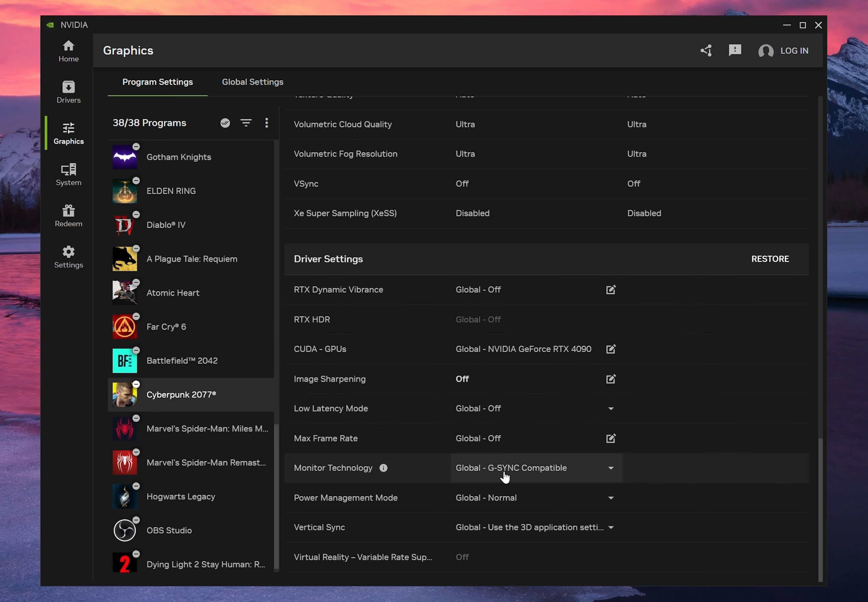Open the three-dot overflow menu above the programs
Image resolution: width=868 pixels, height=602 pixels.
coord(267,123)
